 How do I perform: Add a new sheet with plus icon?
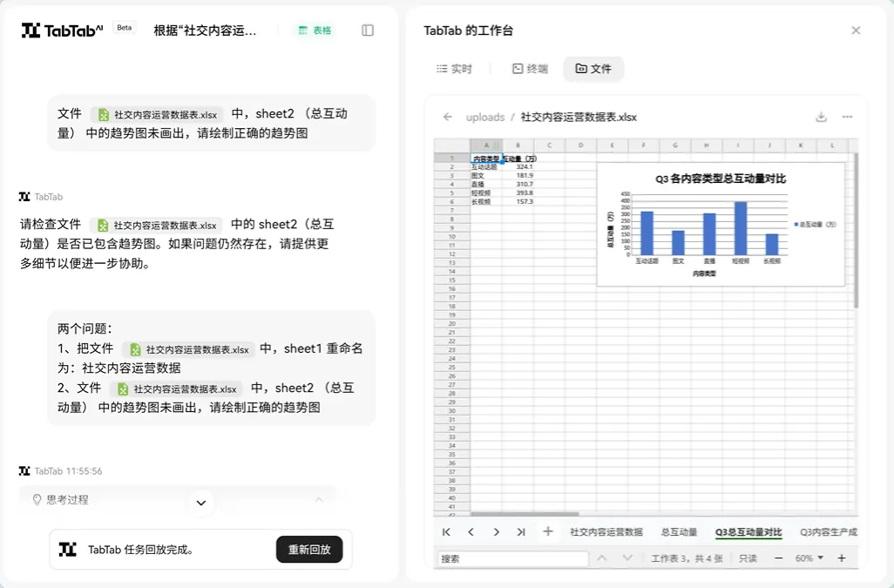coord(548,531)
